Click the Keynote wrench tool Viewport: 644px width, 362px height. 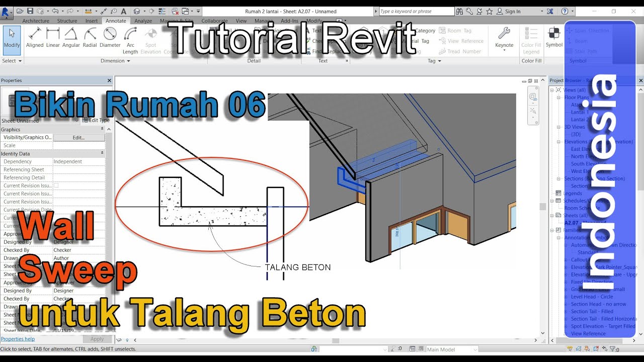click(504, 38)
